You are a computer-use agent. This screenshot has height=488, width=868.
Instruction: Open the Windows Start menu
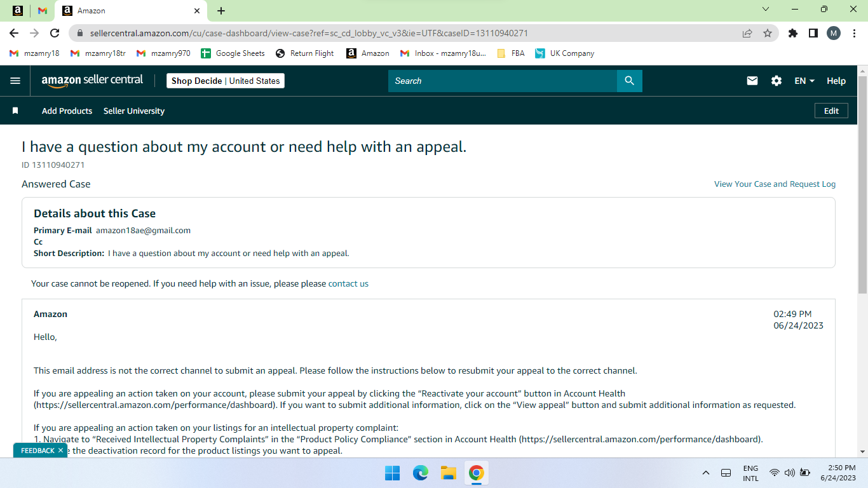tap(393, 473)
